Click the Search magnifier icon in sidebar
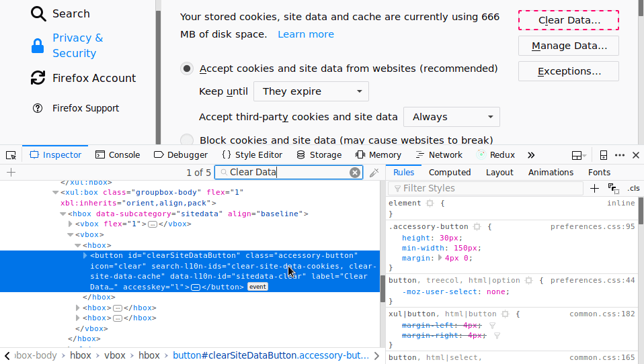 [x=38, y=13]
